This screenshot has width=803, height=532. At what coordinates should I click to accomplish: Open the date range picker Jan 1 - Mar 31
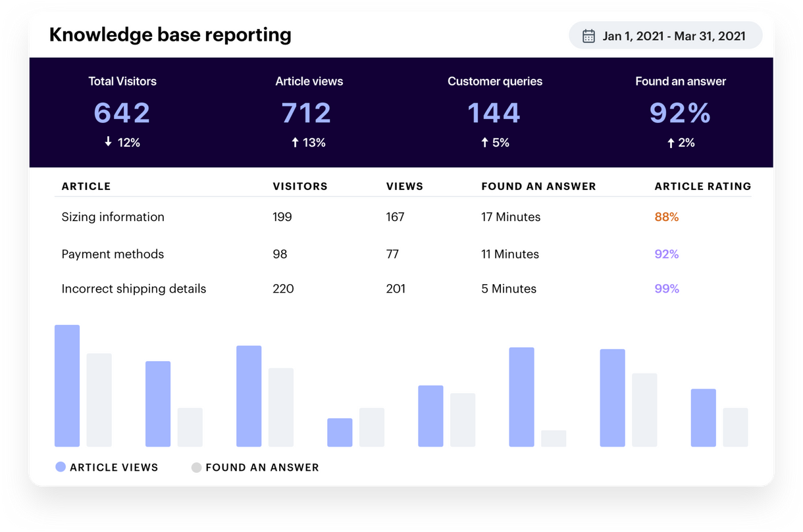[665, 36]
